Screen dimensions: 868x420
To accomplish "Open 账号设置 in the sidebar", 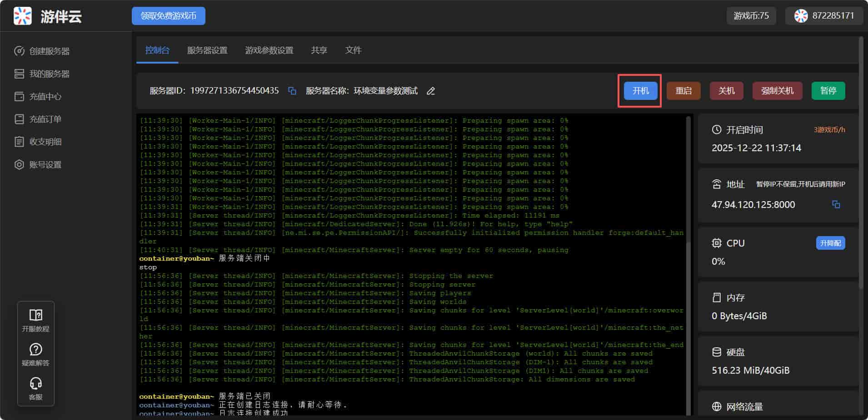I will point(45,165).
